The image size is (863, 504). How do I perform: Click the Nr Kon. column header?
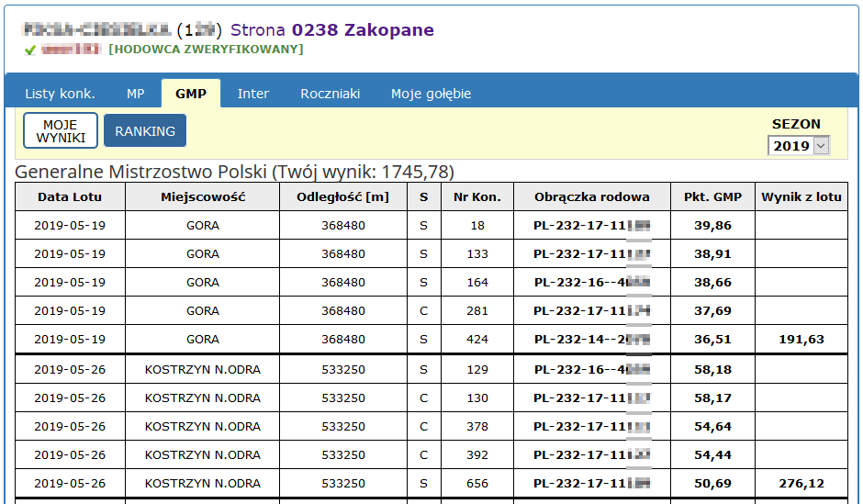pyautogui.click(x=477, y=196)
